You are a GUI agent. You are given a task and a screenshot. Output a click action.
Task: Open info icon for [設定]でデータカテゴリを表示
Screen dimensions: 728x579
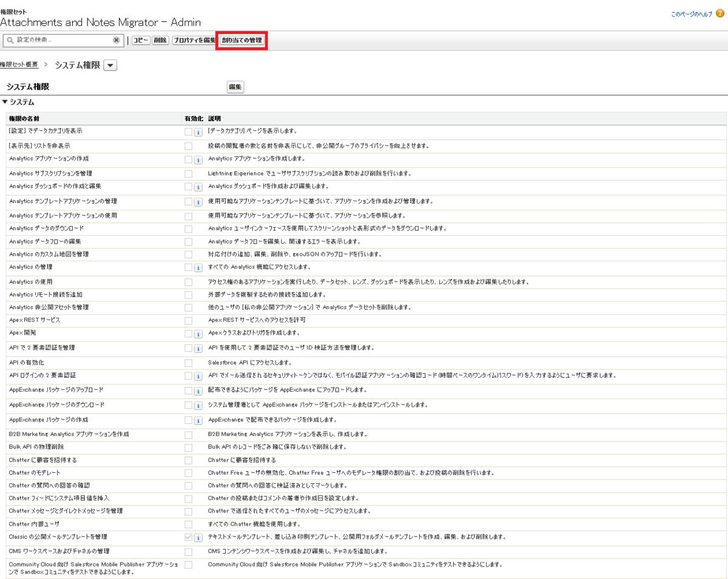(198, 132)
